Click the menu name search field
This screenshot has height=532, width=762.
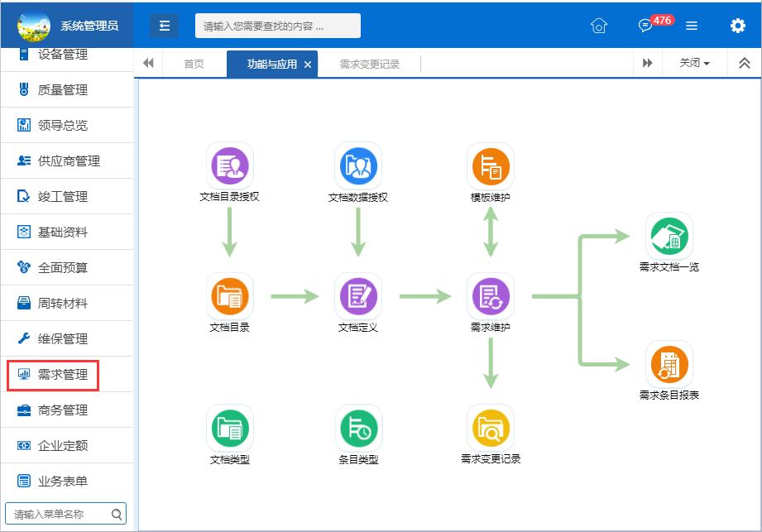coord(58,514)
